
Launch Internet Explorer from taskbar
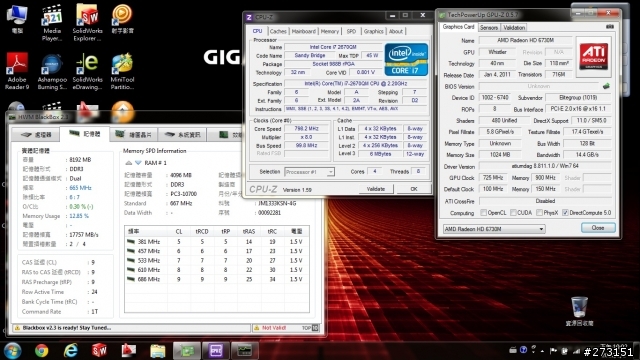70,350
